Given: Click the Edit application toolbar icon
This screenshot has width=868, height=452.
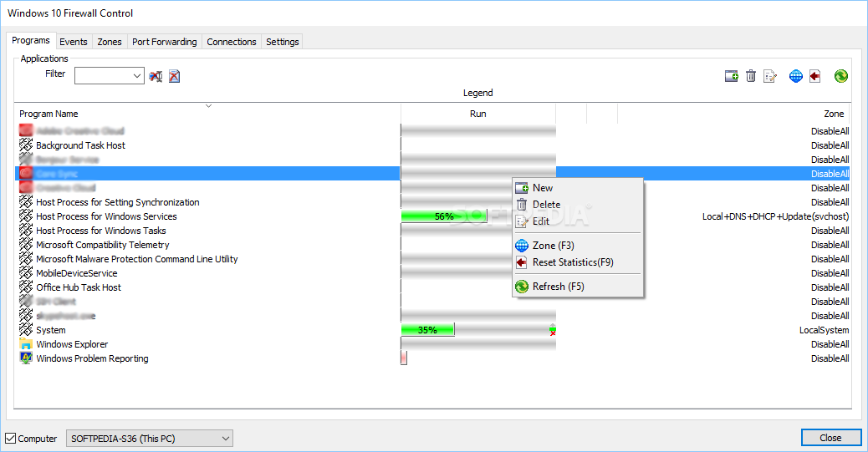Looking at the screenshot, I should click(x=770, y=76).
